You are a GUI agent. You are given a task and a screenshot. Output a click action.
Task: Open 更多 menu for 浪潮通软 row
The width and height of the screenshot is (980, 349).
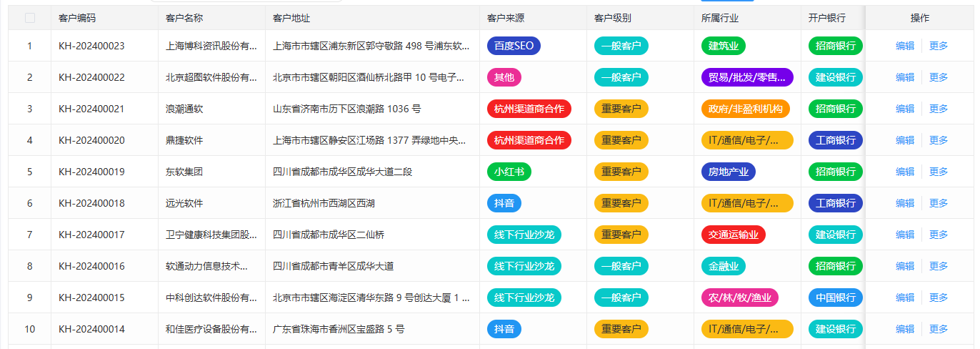pyautogui.click(x=939, y=109)
